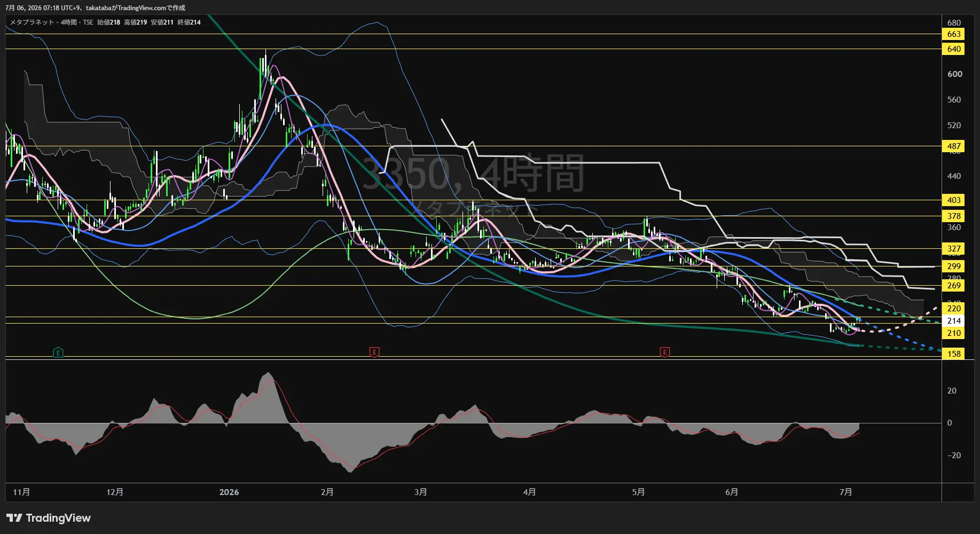Click the green E earnings marker near 11月

(58, 352)
